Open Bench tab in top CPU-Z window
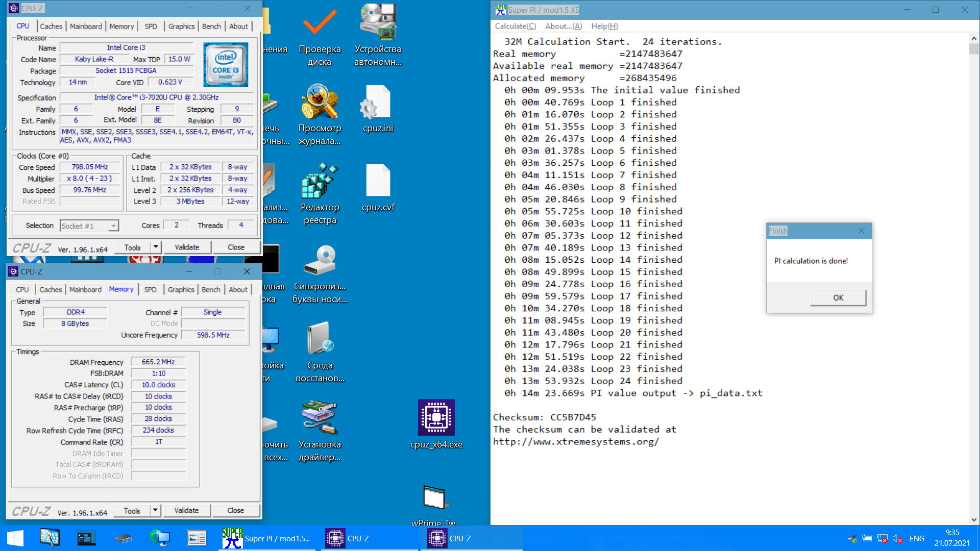 point(211,27)
